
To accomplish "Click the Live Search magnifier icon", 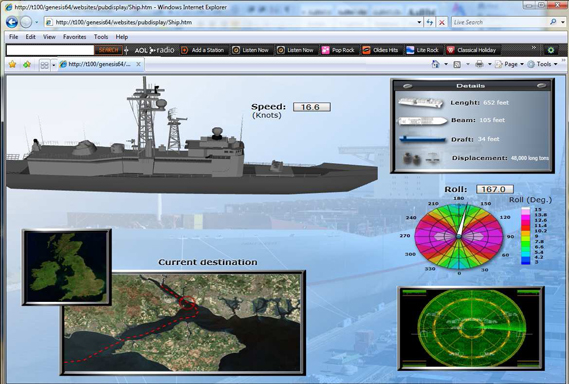I will [x=553, y=22].
